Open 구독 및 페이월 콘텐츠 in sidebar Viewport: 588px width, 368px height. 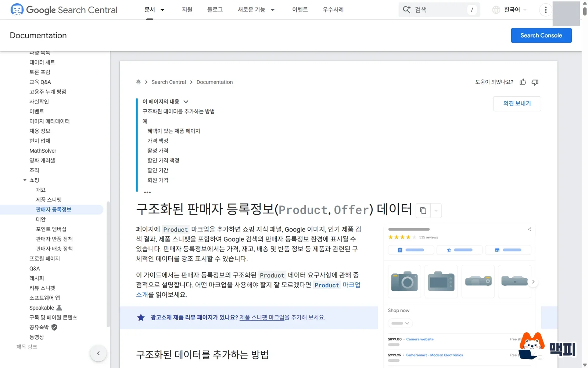[x=53, y=317]
